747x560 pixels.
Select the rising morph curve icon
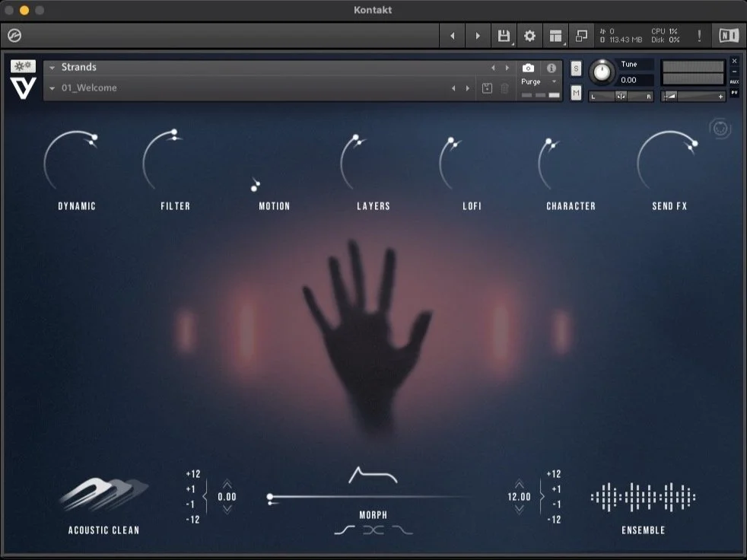tap(345, 530)
